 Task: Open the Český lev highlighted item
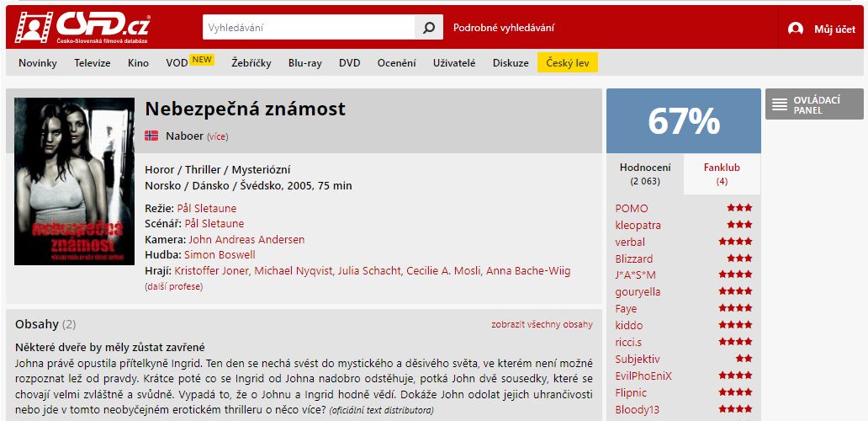tap(568, 62)
